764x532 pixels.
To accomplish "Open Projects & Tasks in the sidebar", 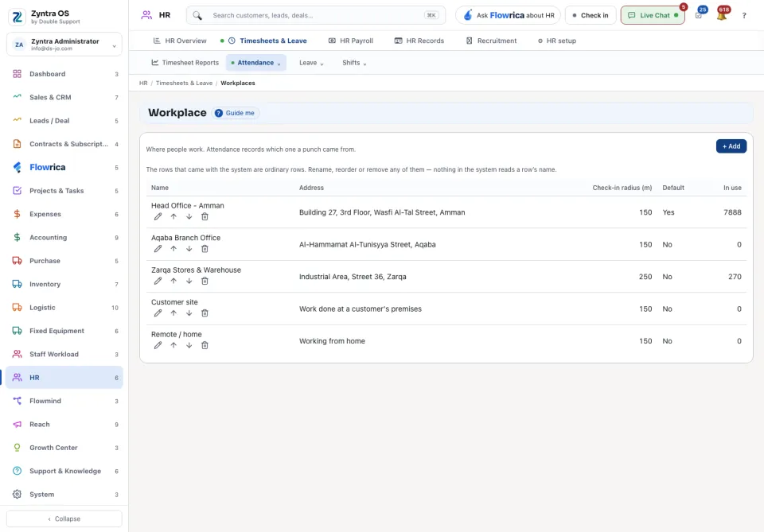I will [x=64, y=191].
